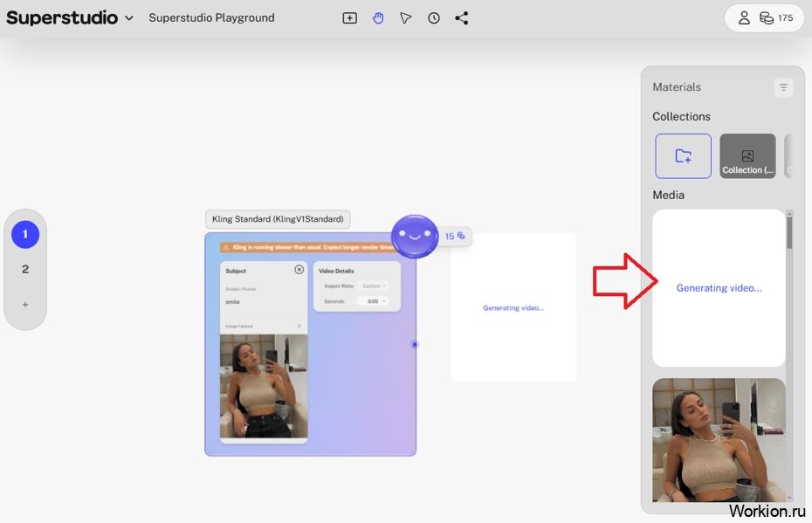Close the Subject card with circled X
This screenshot has height=523, width=812.
pyautogui.click(x=299, y=270)
